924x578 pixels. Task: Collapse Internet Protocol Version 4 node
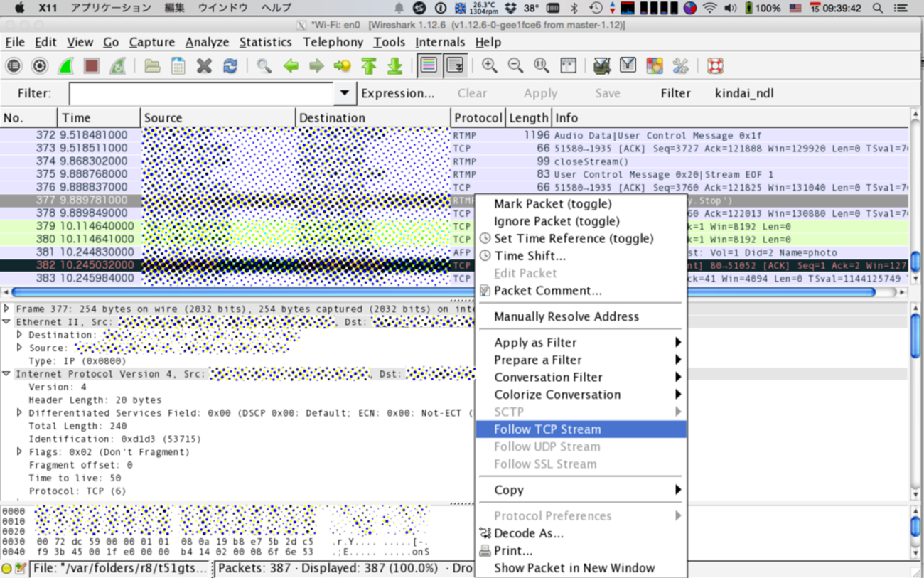pos(6,374)
